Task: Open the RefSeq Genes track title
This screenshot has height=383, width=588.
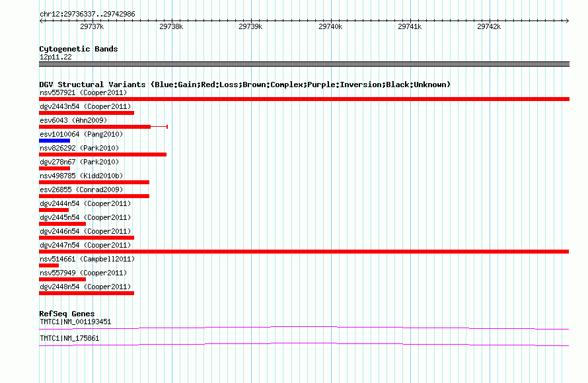Action: click(x=67, y=314)
